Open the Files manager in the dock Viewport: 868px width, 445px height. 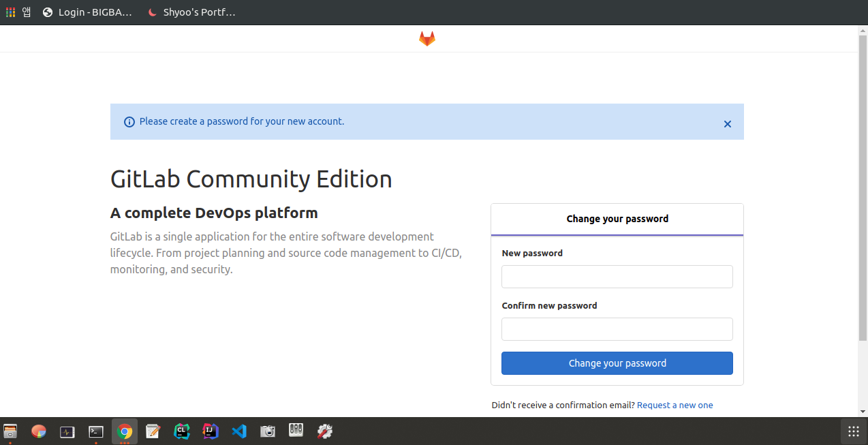(x=10, y=431)
